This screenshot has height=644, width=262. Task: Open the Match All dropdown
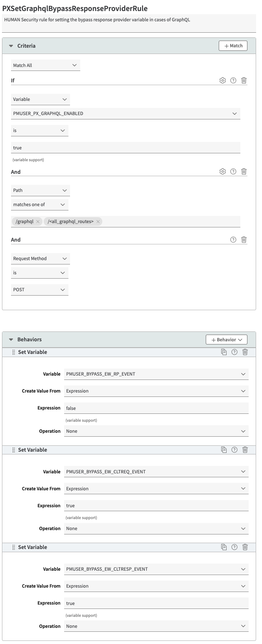coord(45,65)
